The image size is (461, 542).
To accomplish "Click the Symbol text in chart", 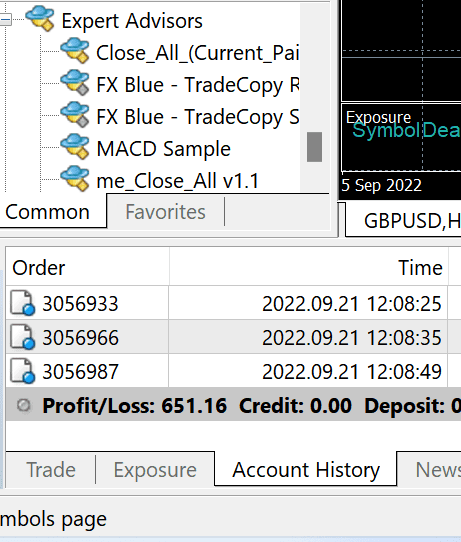I will click(386, 130).
